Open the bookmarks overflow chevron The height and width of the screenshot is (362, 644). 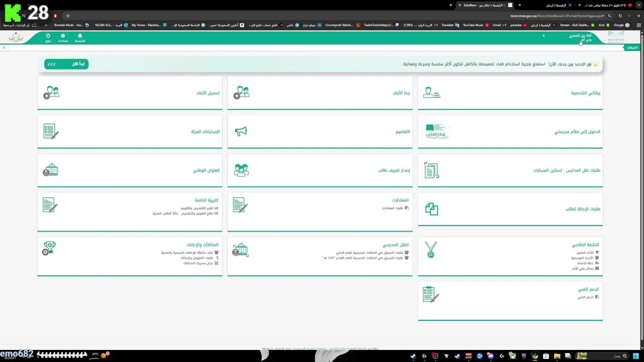coord(46,25)
